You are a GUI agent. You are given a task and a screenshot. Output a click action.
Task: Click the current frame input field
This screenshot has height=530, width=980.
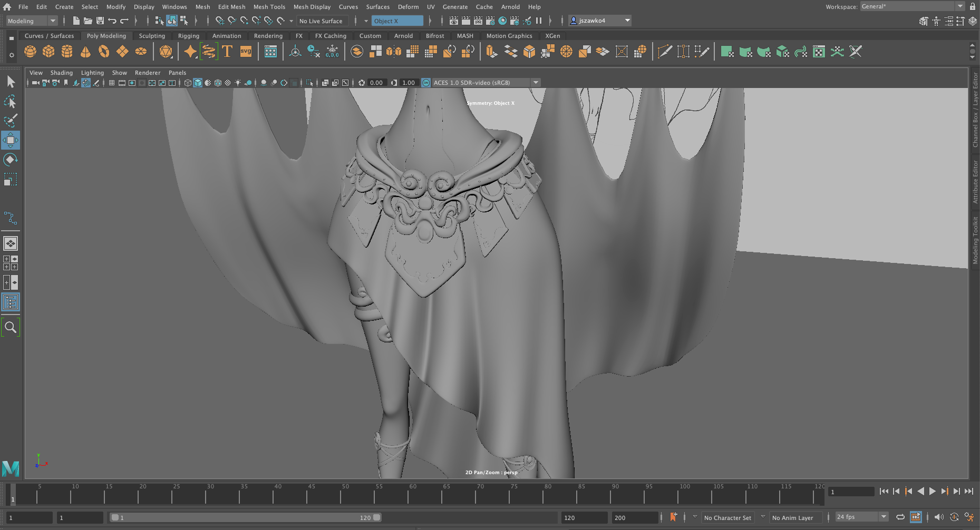pos(851,492)
